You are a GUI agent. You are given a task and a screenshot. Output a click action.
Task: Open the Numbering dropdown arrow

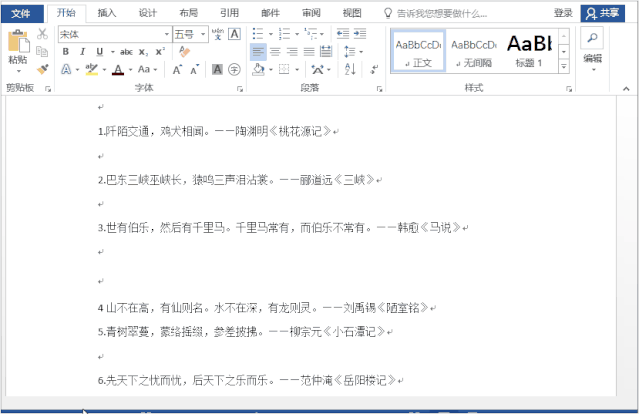point(297,34)
